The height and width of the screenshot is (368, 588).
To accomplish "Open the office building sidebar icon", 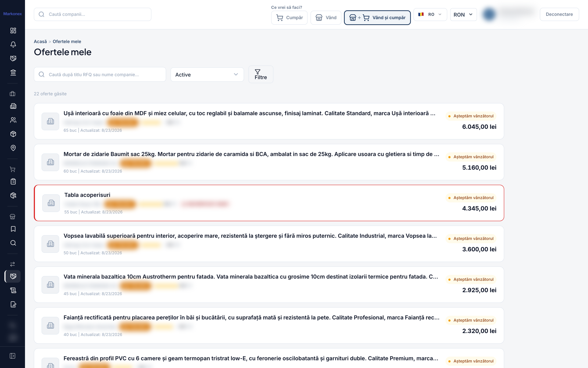I will point(13,106).
